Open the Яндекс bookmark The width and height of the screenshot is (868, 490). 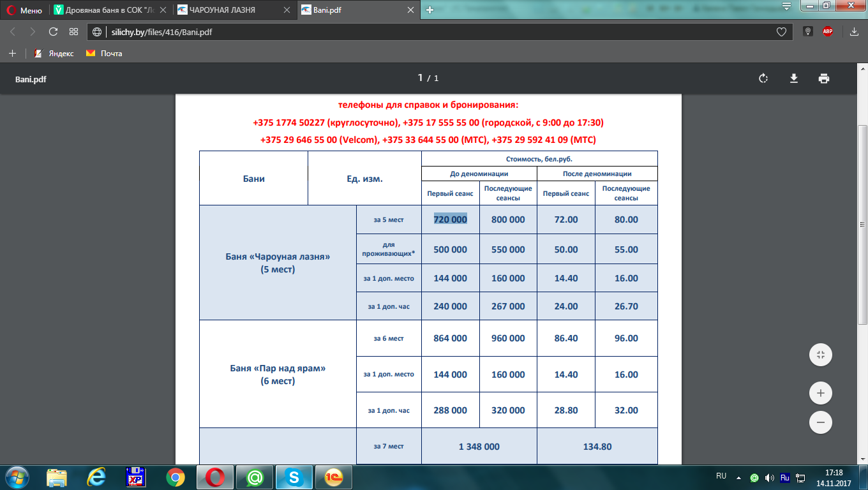[54, 54]
